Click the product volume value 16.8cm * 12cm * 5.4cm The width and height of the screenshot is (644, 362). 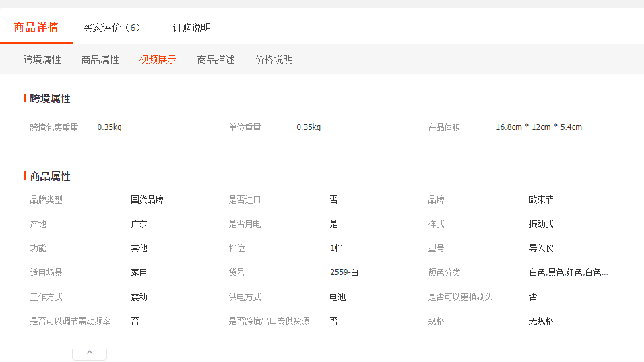538,127
